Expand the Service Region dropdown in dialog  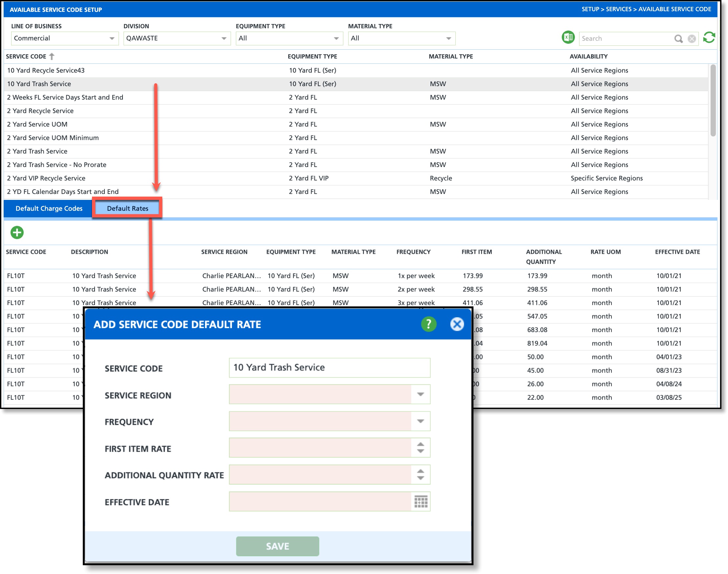click(x=421, y=394)
